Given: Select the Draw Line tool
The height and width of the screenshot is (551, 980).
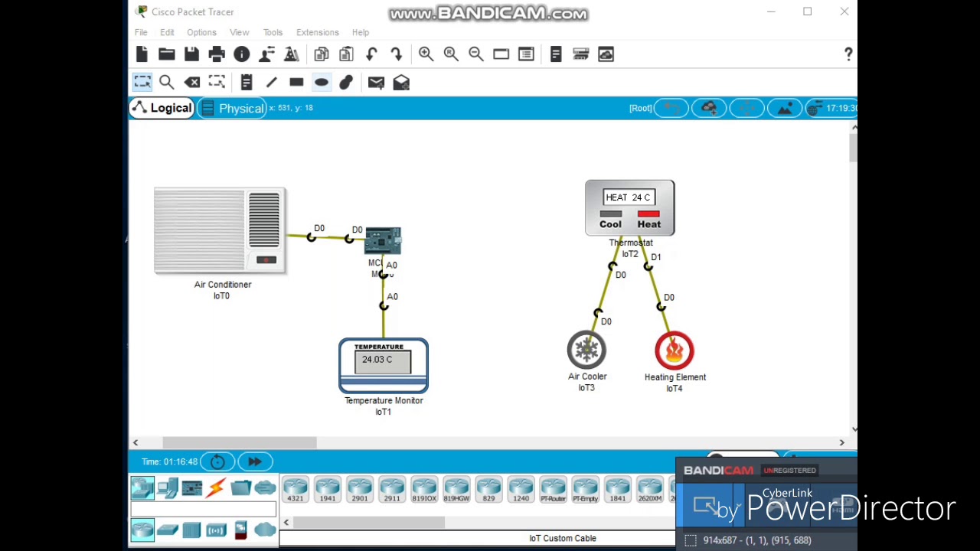Looking at the screenshot, I should pyautogui.click(x=271, y=82).
